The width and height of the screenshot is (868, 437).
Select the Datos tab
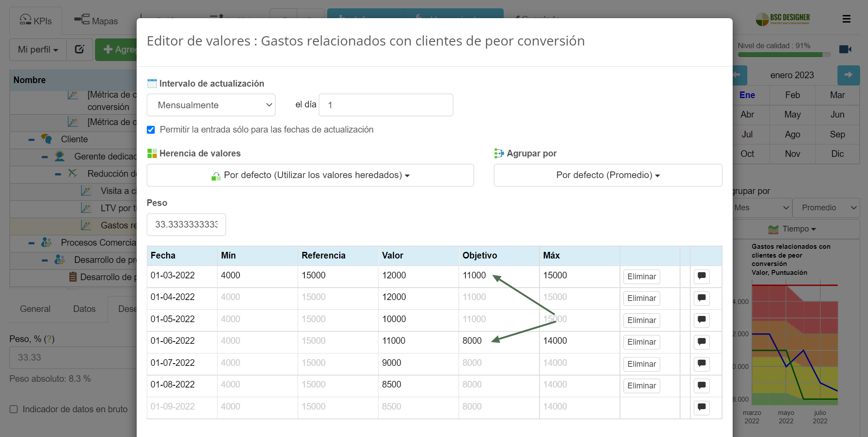point(84,309)
